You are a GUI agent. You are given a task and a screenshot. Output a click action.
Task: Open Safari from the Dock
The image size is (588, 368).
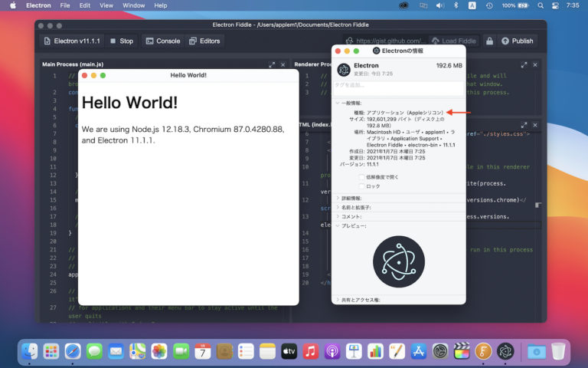coord(73,352)
